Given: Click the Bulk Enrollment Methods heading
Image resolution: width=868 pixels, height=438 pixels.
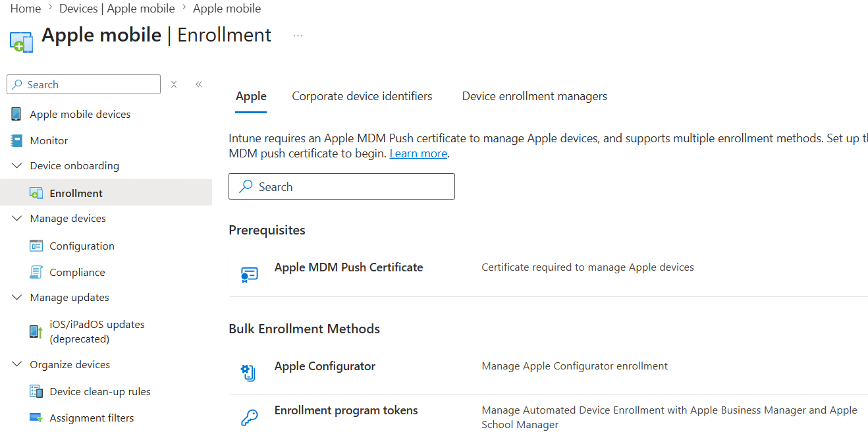Looking at the screenshot, I should click(304, 329).
